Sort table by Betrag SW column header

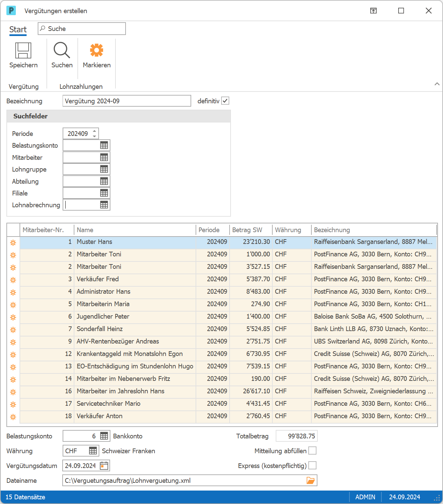pyautogui.click(x=251, y=230)
